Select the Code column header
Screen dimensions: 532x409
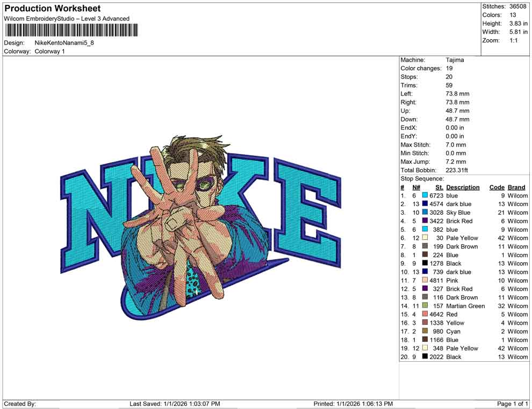[497, 187]
